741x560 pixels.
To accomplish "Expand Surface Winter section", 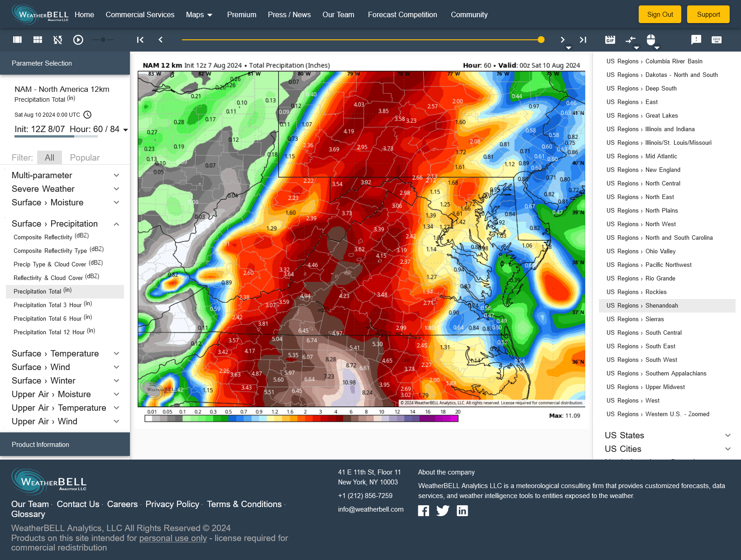I will click(65, 380).
